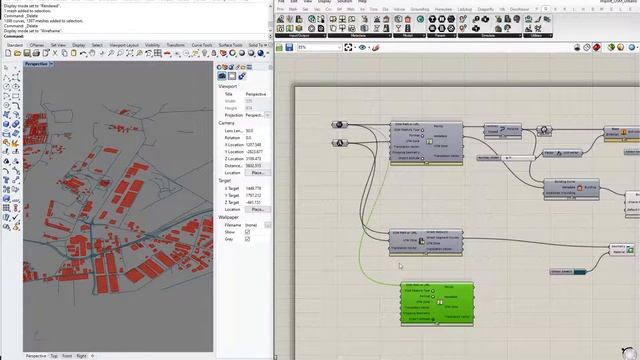
Task: Click the Camera Location Place button
Action: click(x=258, y=173)
